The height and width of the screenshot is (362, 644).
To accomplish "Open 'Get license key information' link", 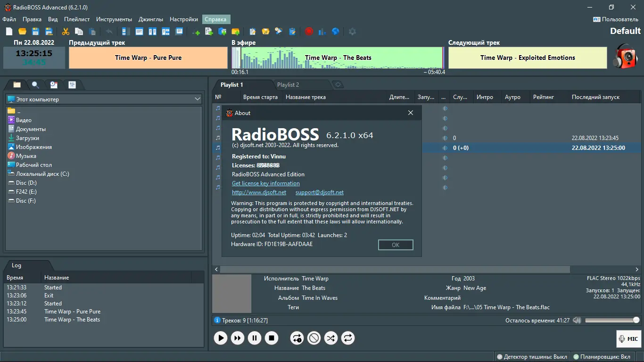I will click(x=265, y=183).
